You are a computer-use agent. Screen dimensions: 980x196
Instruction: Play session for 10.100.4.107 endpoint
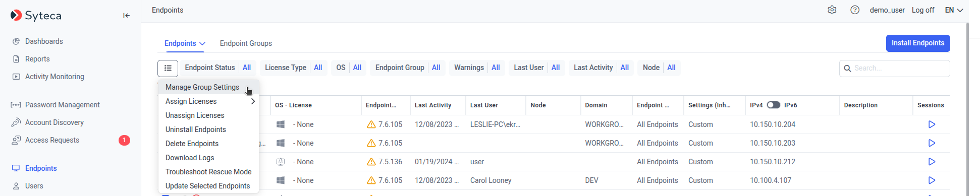[x=932, y=180]
